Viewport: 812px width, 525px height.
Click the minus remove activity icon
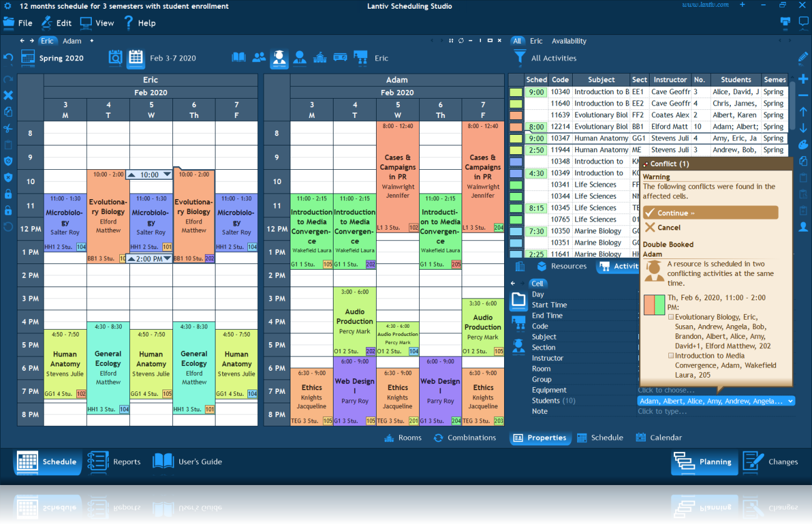coord(803,96)
